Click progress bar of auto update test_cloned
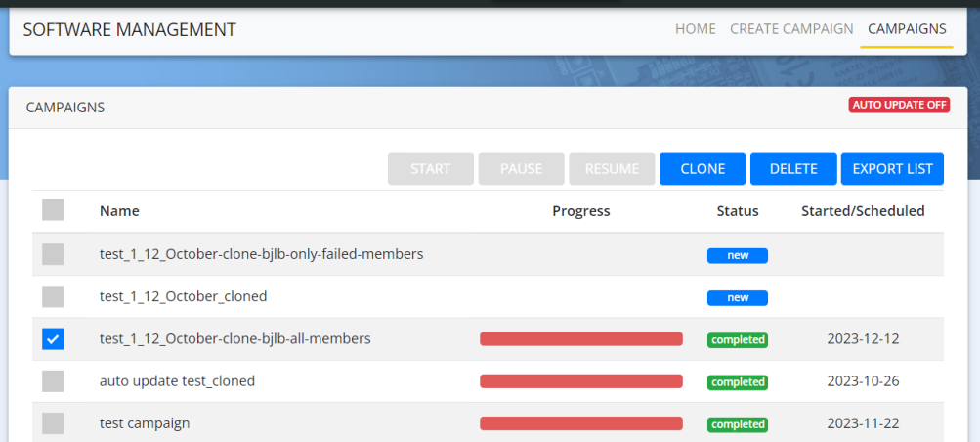Image resolution: width=980 pixels, height=442 pixels. (580, 381)
